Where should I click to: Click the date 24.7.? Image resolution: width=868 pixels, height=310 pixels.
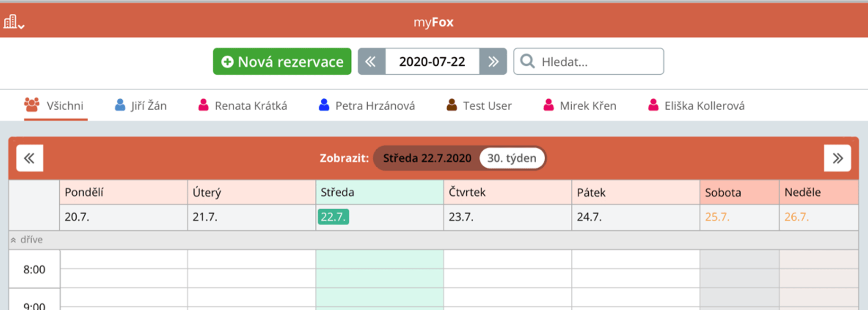click(x=589, y=217)
